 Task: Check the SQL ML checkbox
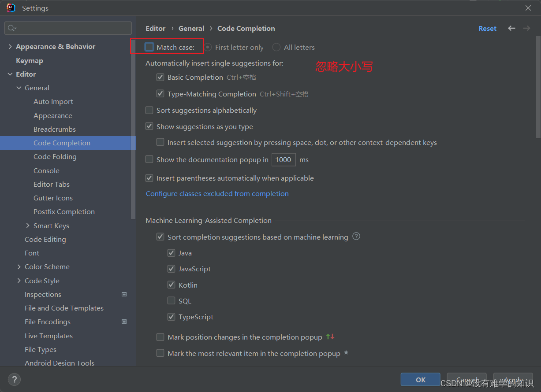click(x=172, y=301)
